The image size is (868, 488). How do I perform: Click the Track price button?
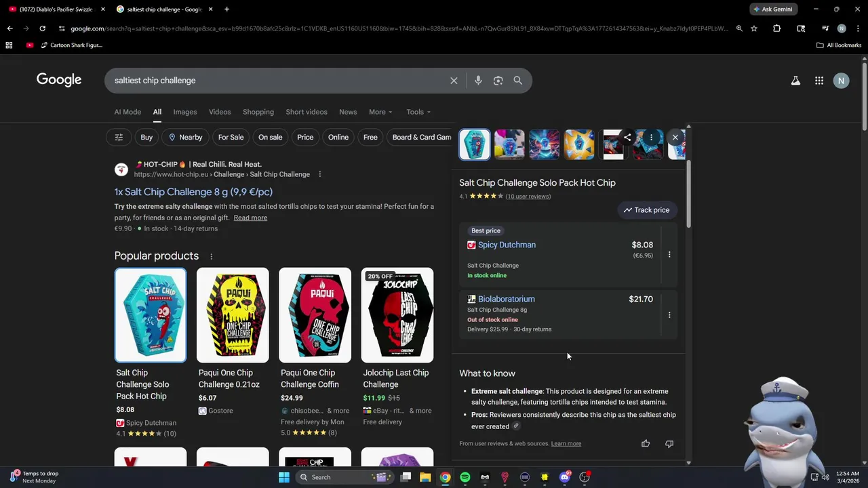coord(647,210)
